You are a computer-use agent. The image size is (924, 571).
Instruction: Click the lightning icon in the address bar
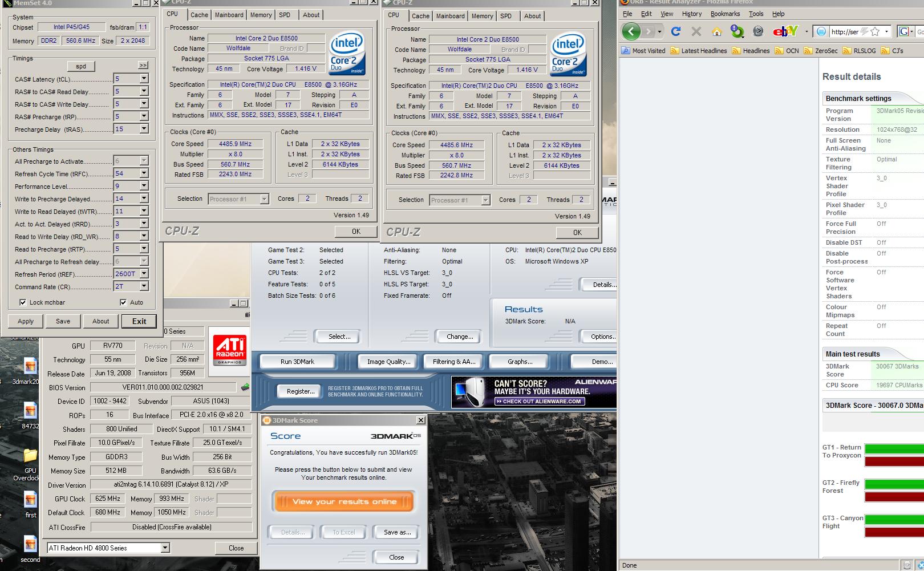point(864,31)
